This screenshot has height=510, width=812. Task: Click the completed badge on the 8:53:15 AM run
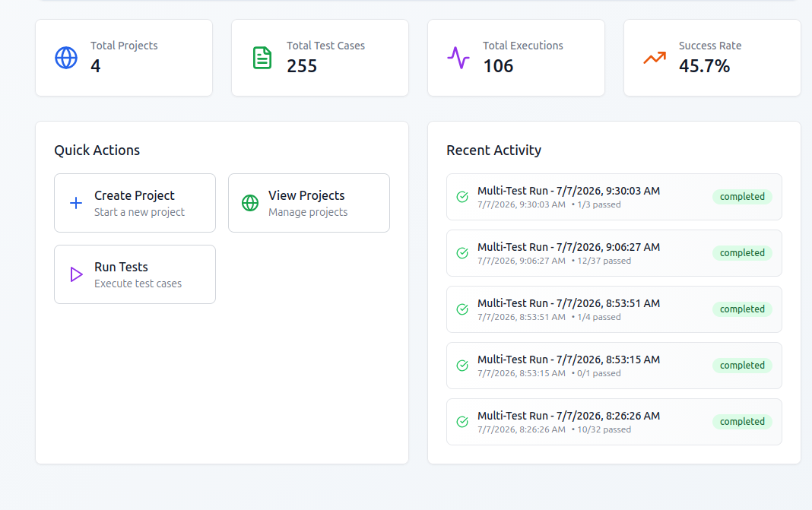(742, 366)
